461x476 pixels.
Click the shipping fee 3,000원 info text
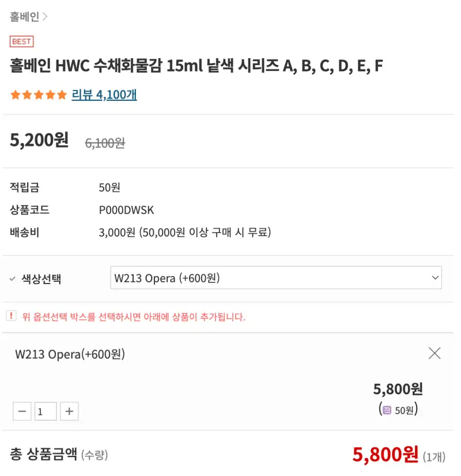[184, 233]
